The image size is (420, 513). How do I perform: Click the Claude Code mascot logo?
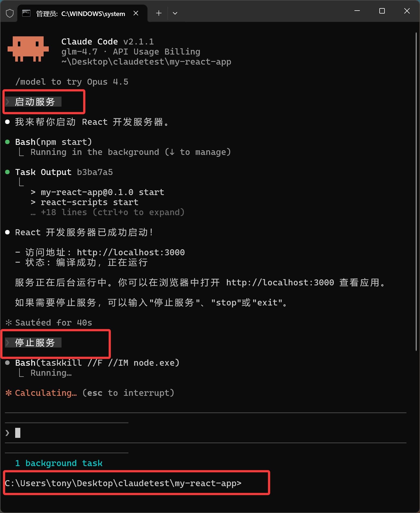(x=28, y=49)
